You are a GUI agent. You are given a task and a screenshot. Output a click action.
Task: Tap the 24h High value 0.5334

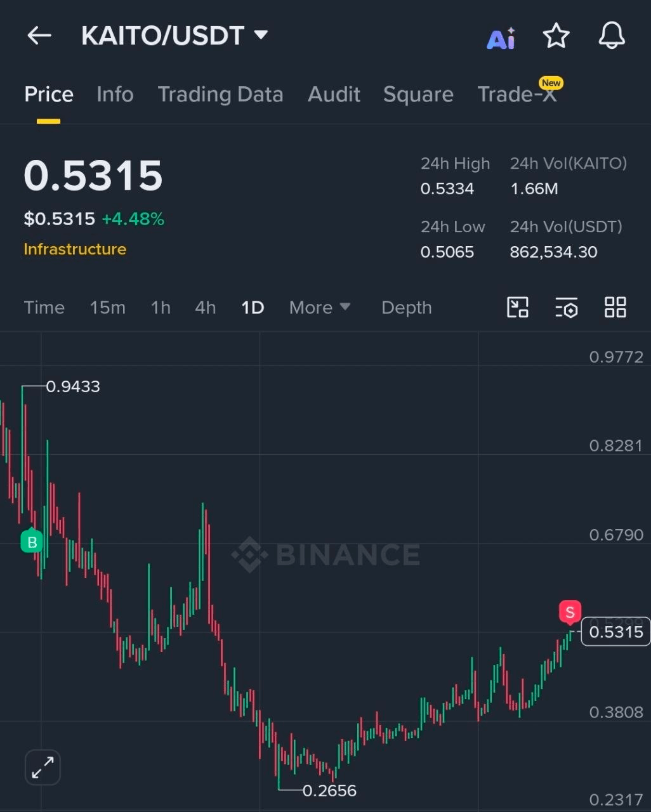[447, 188]
